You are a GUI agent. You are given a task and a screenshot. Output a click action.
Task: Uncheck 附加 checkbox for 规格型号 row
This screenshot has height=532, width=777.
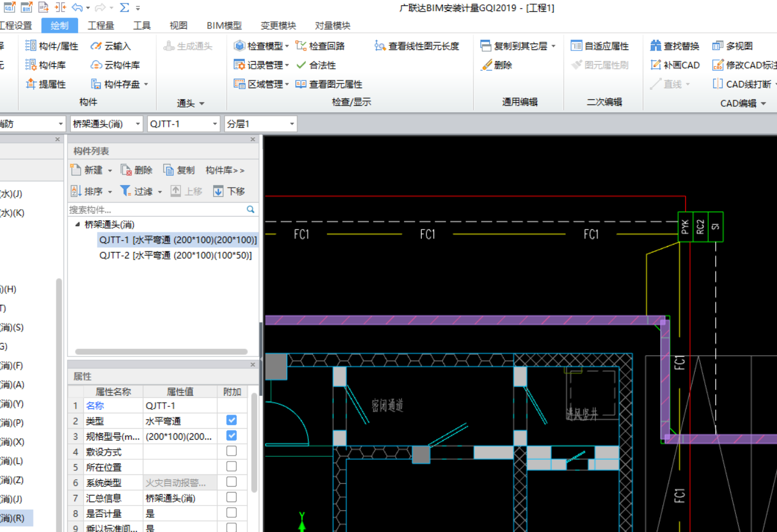pos(231,436)
